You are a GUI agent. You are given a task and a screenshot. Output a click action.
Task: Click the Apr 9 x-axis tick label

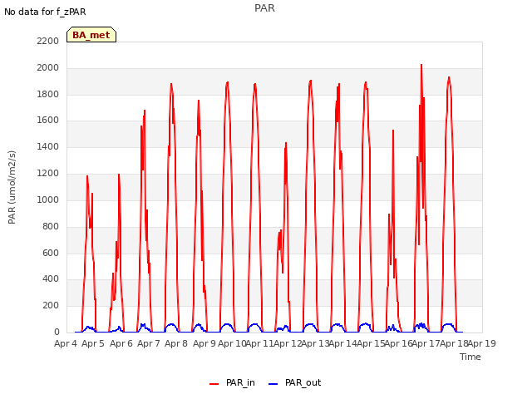tap(204, 343)
